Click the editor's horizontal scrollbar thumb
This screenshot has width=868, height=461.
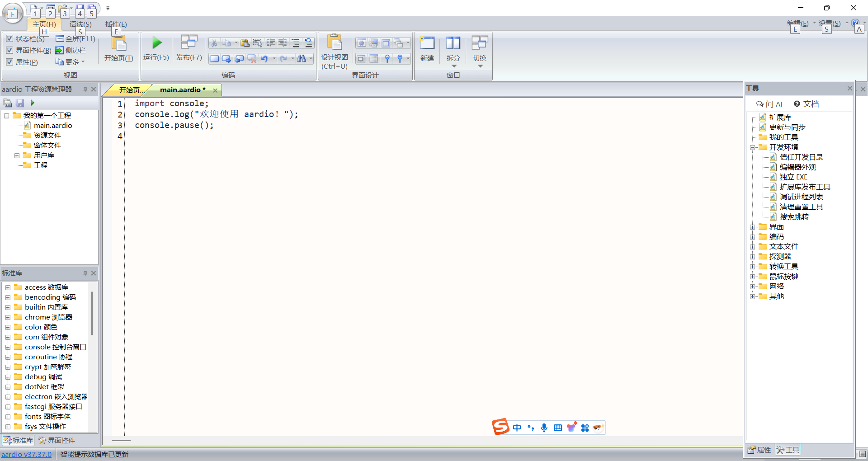click(121, 440)
